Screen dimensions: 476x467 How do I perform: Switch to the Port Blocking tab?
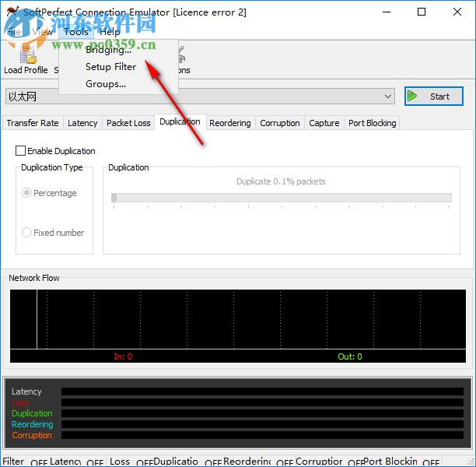pos(373,123)
